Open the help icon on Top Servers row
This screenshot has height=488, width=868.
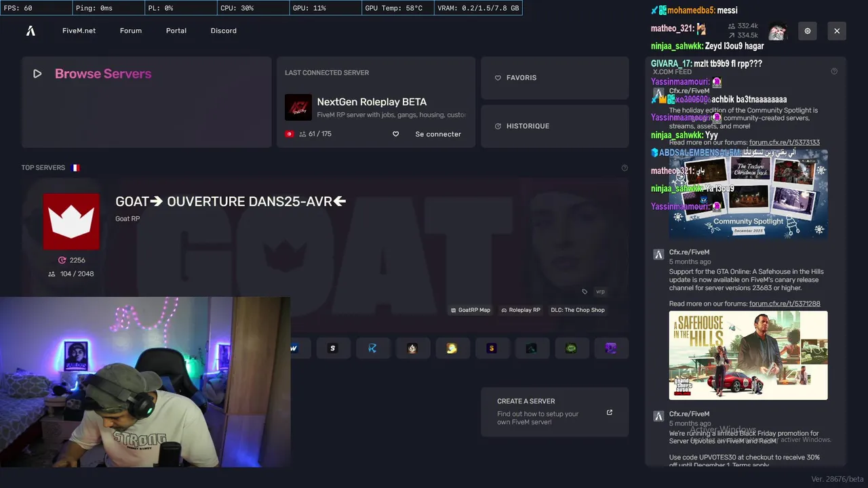click(x=625, y=168)
